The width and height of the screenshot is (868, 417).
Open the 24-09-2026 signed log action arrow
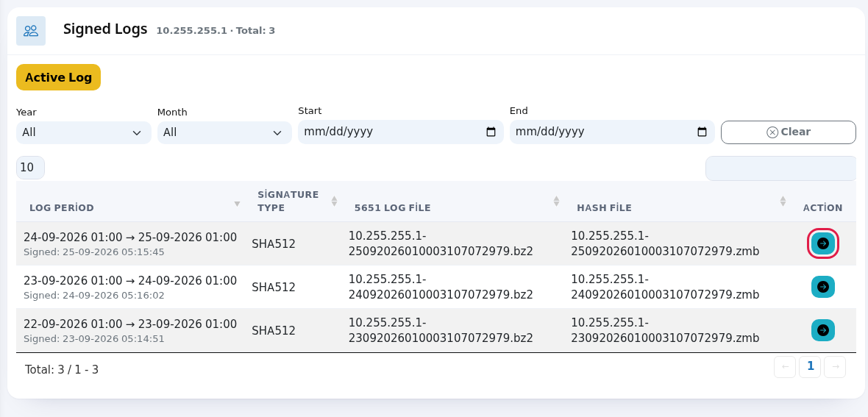(x=822, y=286)
